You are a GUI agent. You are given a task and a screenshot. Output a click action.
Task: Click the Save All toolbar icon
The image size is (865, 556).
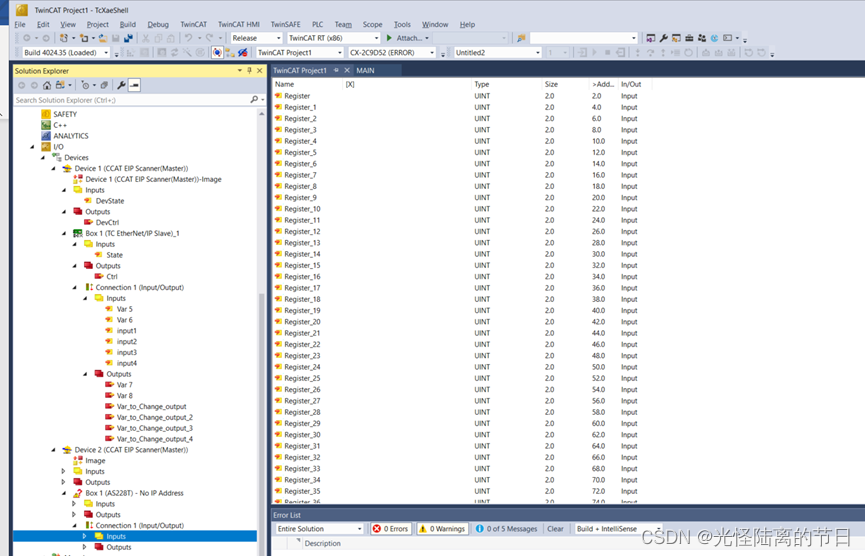point(128,38)
